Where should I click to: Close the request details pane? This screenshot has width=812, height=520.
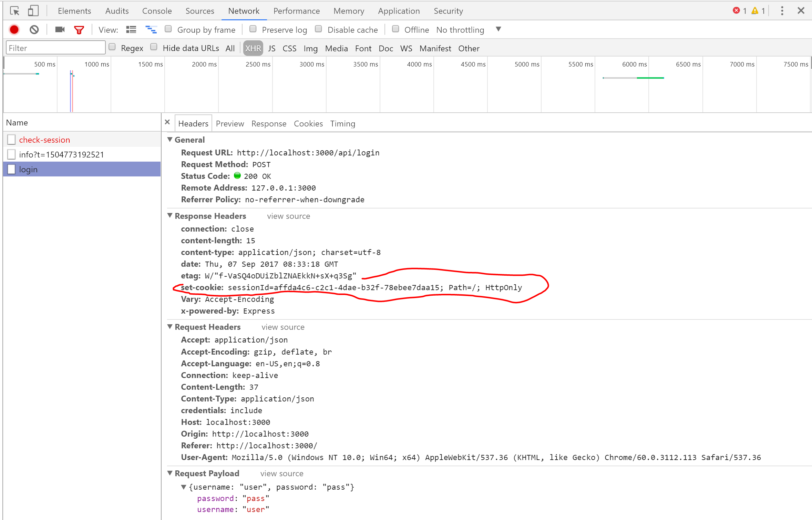point(167,122)
